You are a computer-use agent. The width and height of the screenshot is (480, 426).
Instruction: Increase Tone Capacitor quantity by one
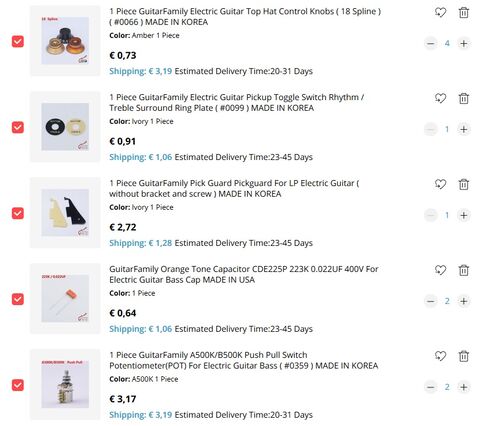463,301
